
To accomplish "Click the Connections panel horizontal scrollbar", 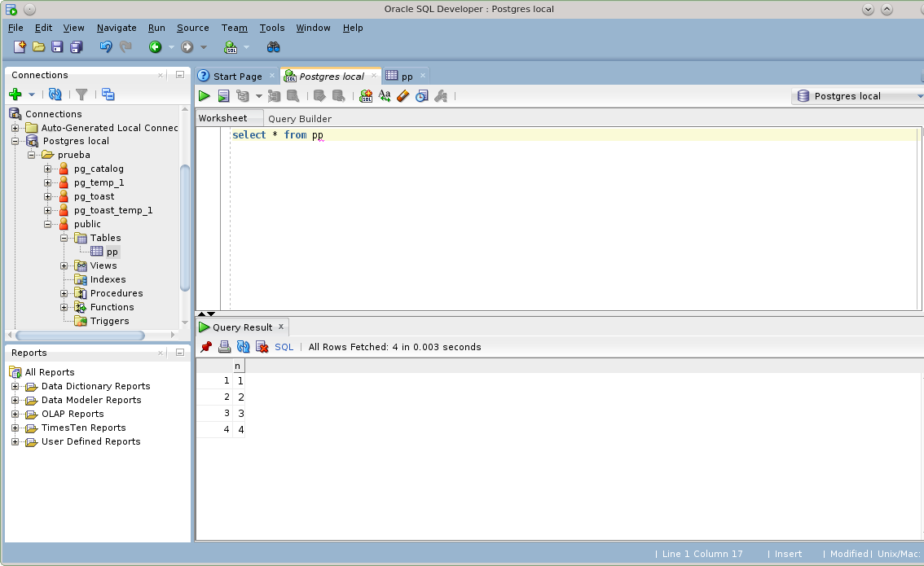I will click(80, 336).
